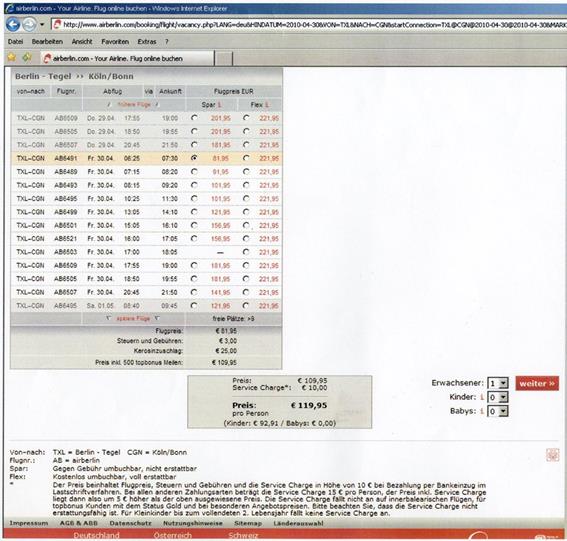Viewport: 567px width, 541px height.
Task: Open the Bearbeiten menu
Action: [47, 42]
